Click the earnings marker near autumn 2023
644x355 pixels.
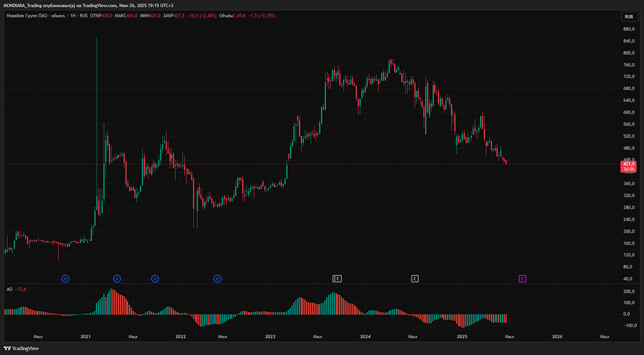337,278
